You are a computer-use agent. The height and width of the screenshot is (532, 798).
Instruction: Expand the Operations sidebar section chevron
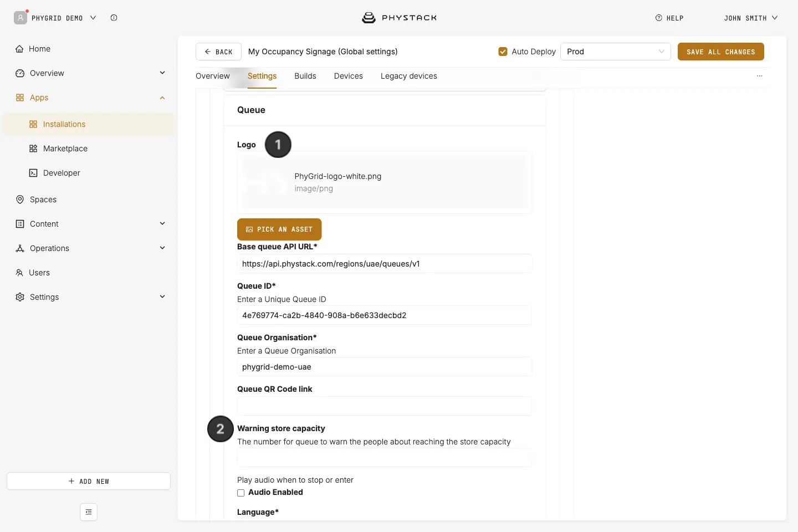tap(162, 248)
